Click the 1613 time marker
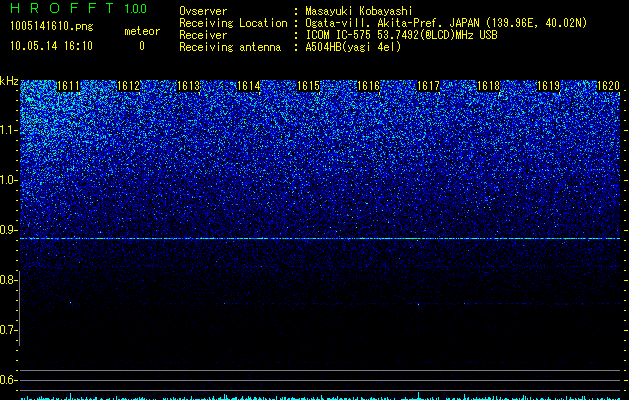Viewport: 629px width, 400px height. (189, 86)
